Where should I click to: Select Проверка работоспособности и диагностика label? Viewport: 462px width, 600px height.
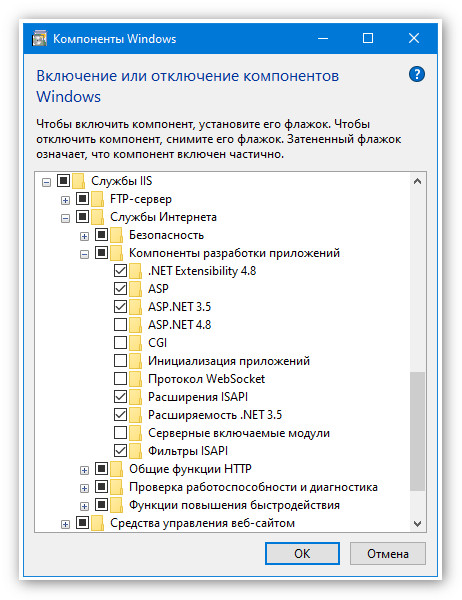253,487
